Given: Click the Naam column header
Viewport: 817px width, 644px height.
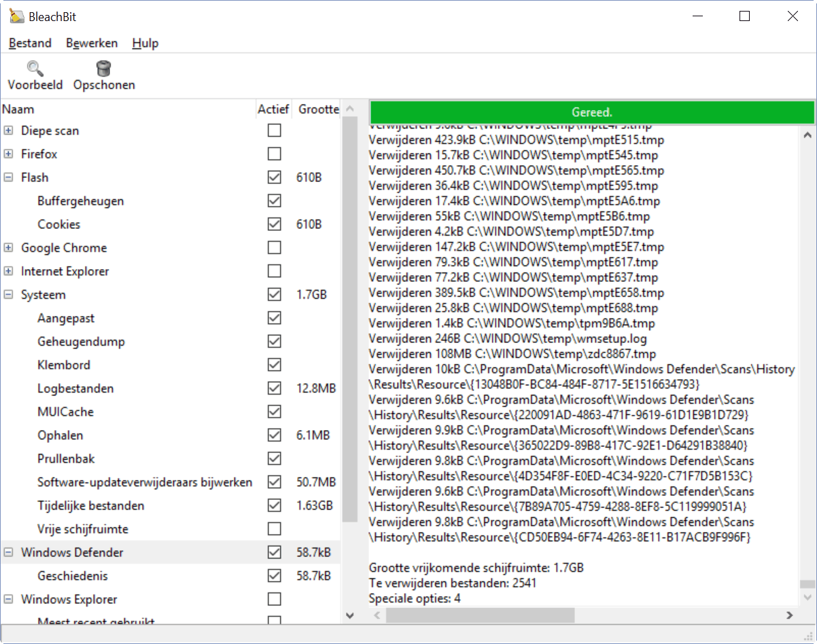Looking at the screenshot, I should (127, 109).
